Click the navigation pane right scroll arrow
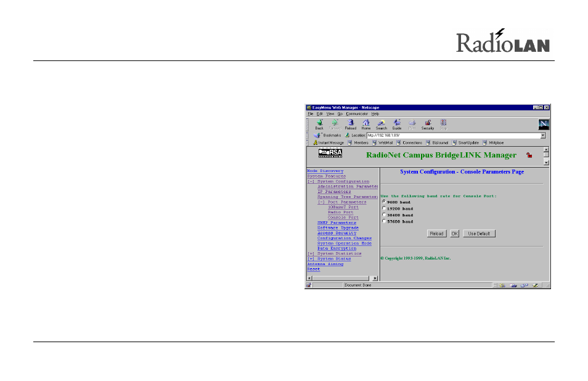The height and width of the screenshot is (381, 588). coord(375,278)
